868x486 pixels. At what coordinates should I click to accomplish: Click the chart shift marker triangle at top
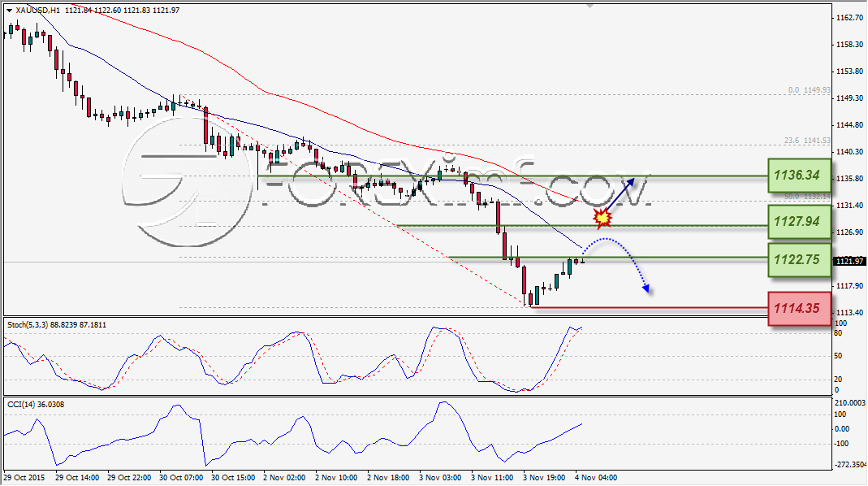click(589, 7)
